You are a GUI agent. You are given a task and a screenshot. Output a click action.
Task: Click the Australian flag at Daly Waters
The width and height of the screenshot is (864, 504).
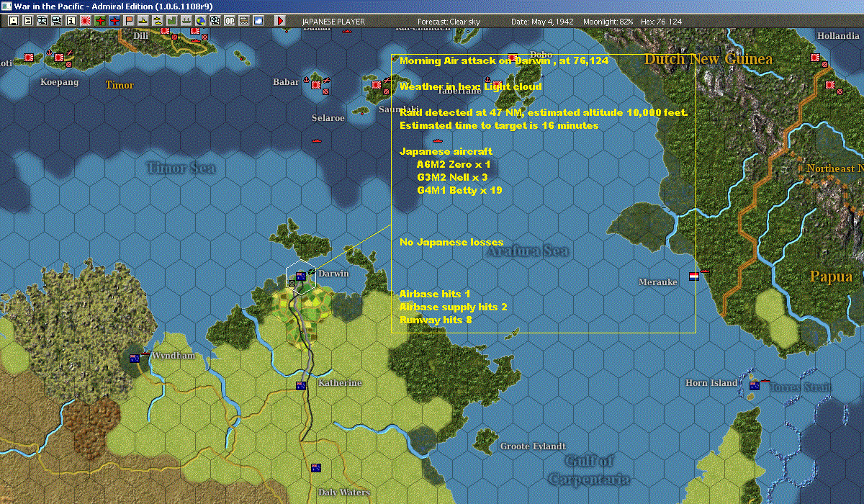pos(315,468)
